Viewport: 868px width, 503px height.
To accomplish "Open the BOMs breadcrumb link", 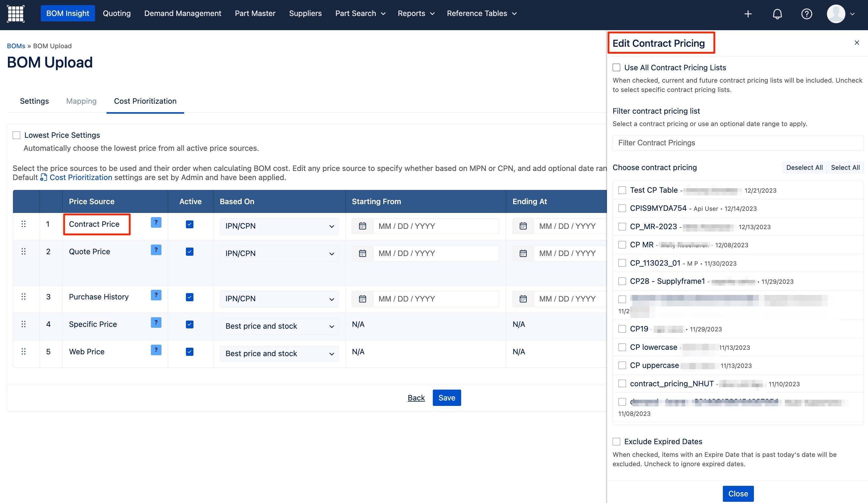I will [16, 46].
